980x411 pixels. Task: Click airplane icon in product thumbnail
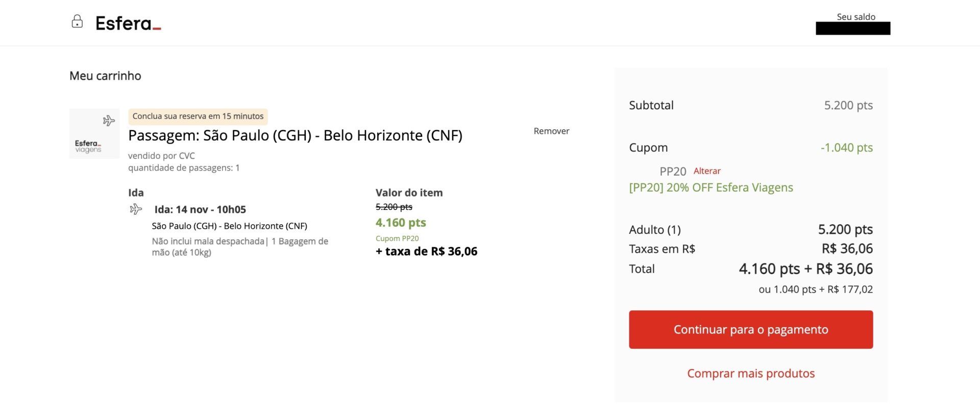click(109, 120)
